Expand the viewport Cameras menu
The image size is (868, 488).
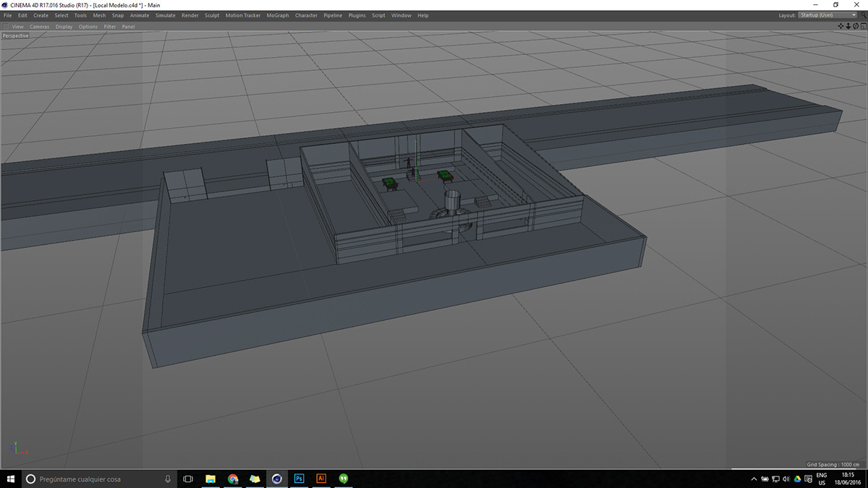pos(40,27)
